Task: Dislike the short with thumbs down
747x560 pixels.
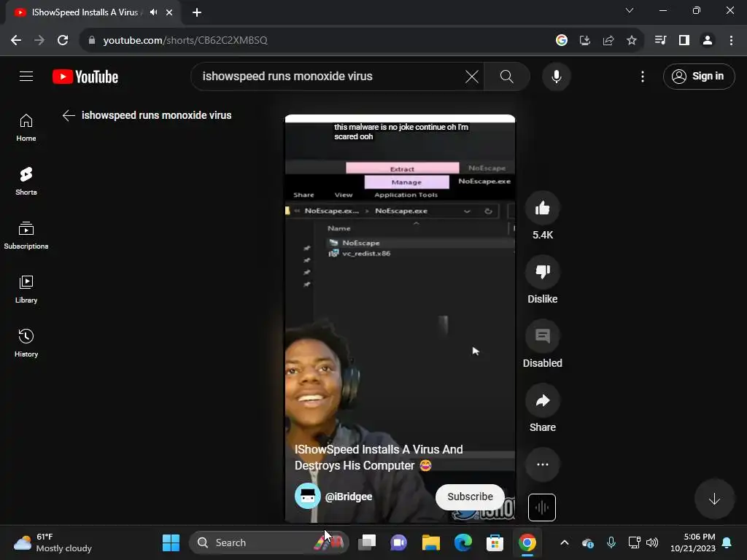Action: [x=542, y=272]
